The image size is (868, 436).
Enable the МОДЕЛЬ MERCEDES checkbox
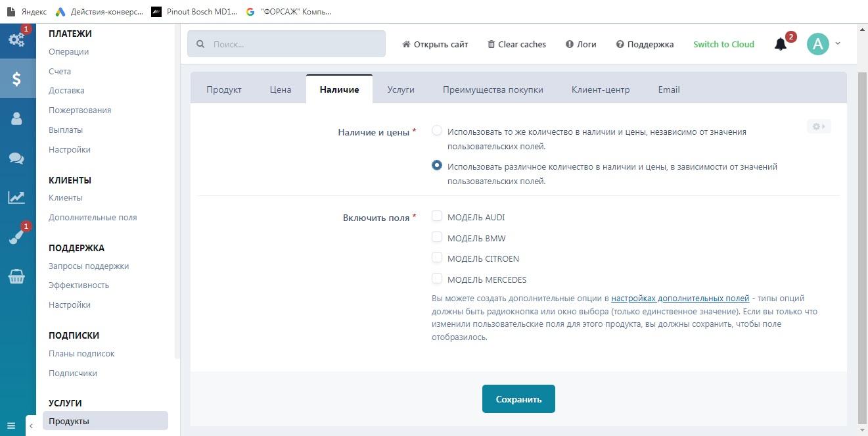click(437, 278)
